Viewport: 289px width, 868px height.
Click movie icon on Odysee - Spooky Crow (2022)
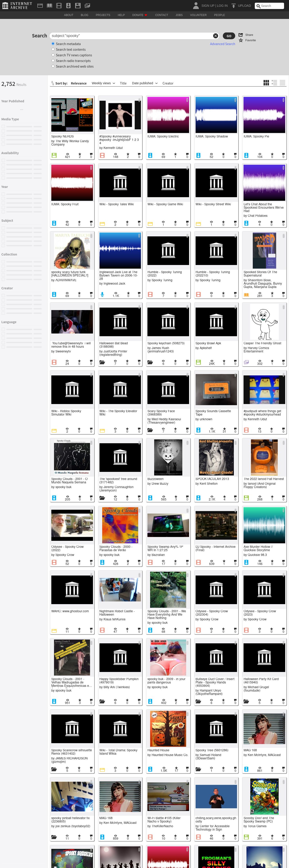[x=54, y=562]
